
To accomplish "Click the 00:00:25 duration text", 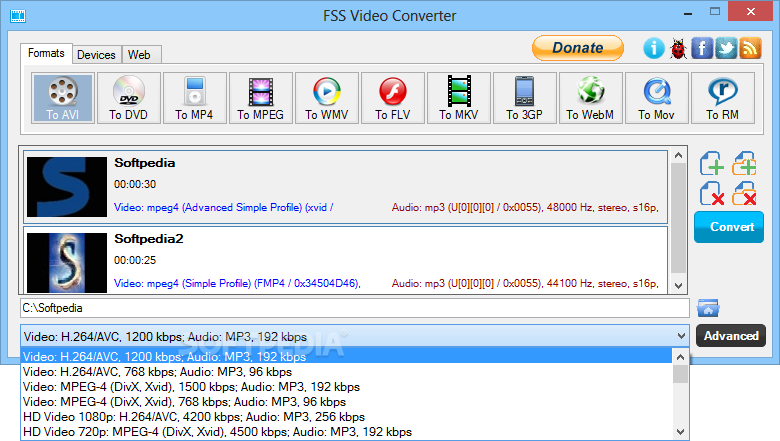I will (x=135, y=261).
